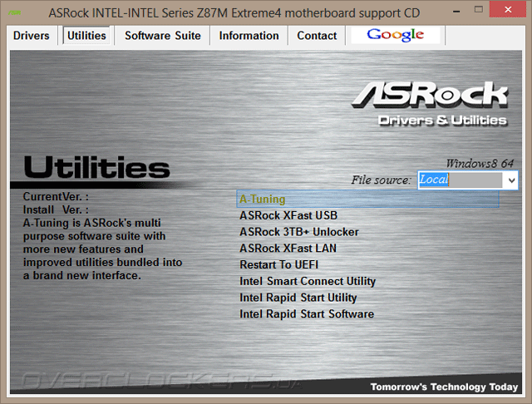Choose Intel Rapid Start Software

(x=307, y=314)
